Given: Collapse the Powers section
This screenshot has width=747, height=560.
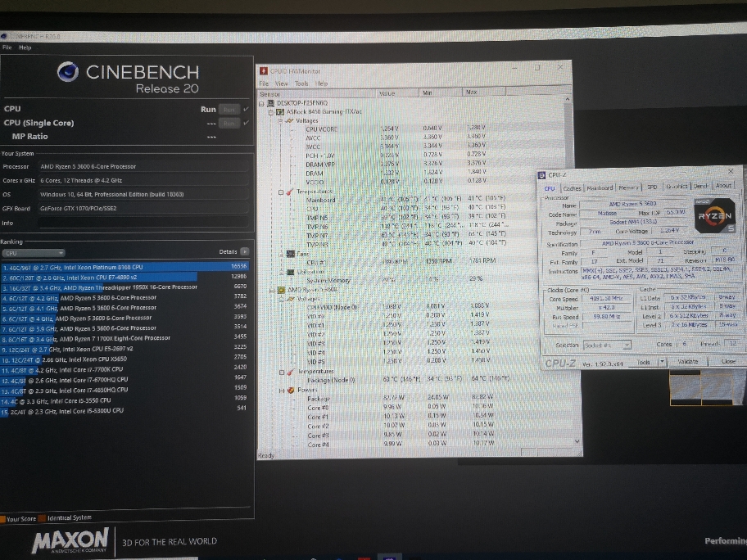Looking at the screenshot, I should click(x=282, y=391).
